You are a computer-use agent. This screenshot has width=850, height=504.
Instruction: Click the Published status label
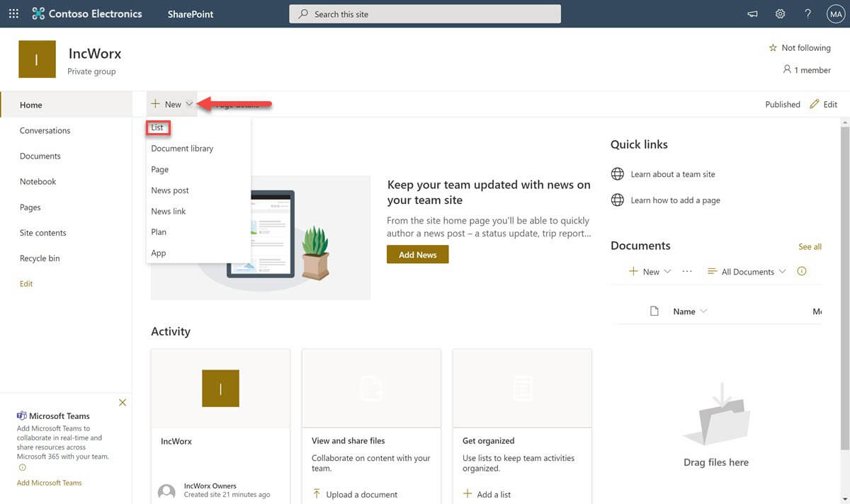click(783, 104)
